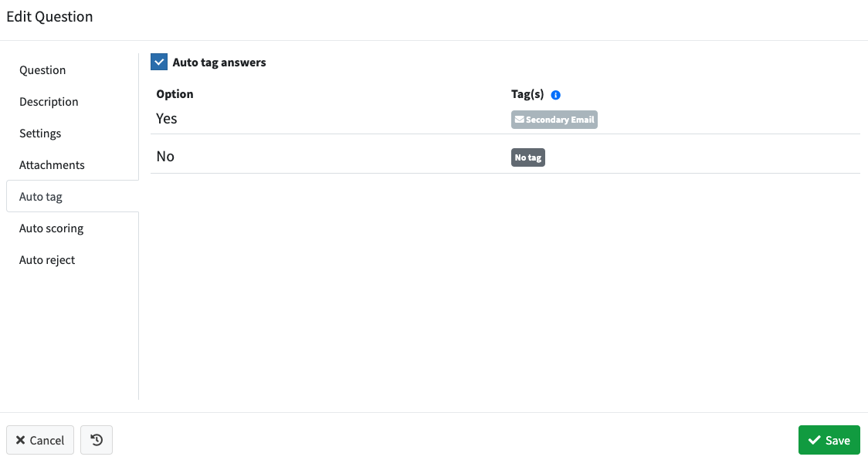Click the checkmark icon on Save
The image size is (868, 460).
click(x=814, y=440)
